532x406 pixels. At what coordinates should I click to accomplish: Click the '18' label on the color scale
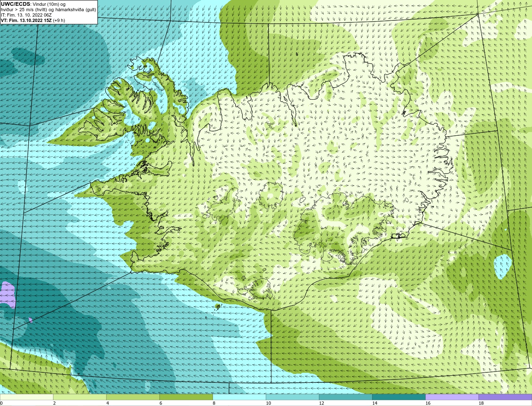(481, 403)
